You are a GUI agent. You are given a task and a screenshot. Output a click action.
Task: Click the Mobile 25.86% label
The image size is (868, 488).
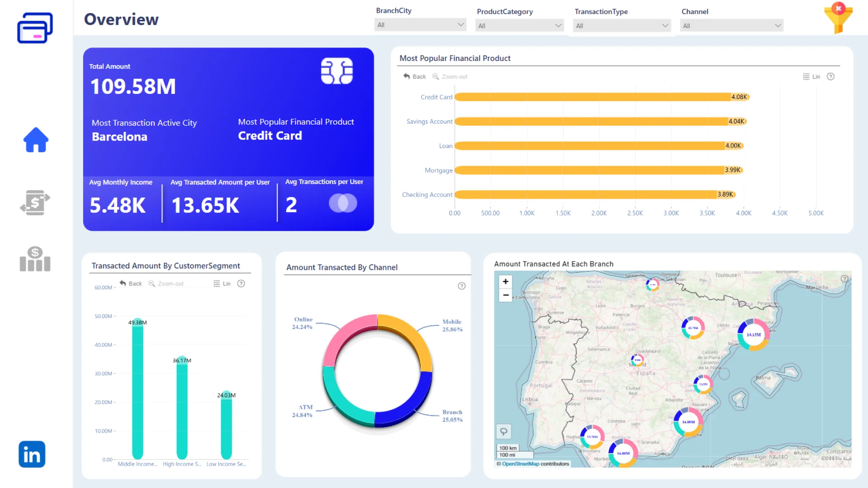click(x=452, y=325)
